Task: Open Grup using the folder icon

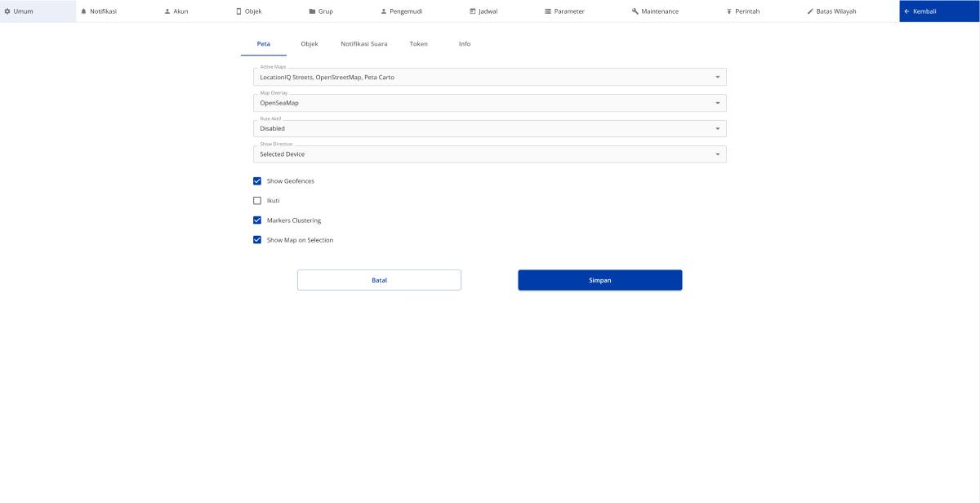Action: [312, 11]
